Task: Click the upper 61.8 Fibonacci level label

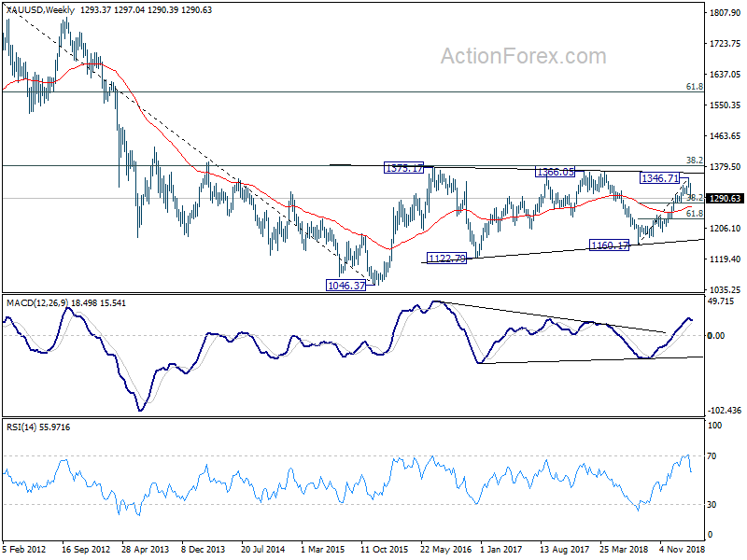Action: (695, 87)
